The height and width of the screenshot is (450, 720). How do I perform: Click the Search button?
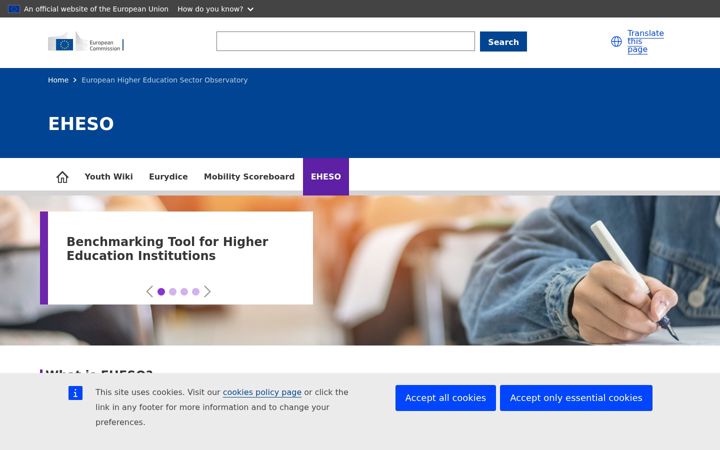click(503, 42)
